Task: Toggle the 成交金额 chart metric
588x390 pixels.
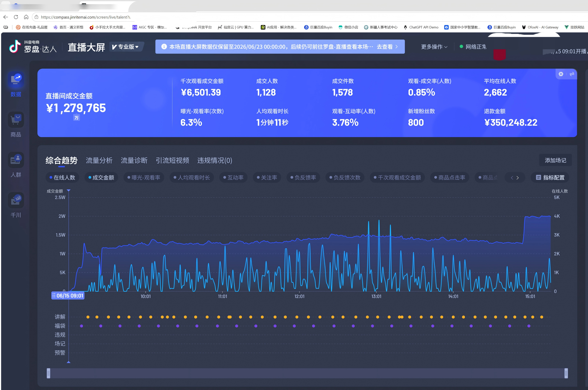Action: 101,178
